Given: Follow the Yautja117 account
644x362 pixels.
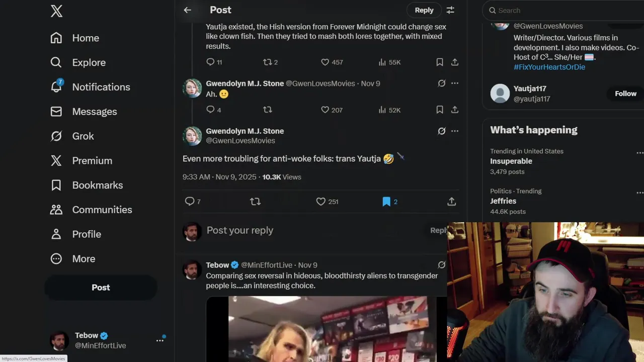Looking at the screenshot, I should tap(625, 94).
